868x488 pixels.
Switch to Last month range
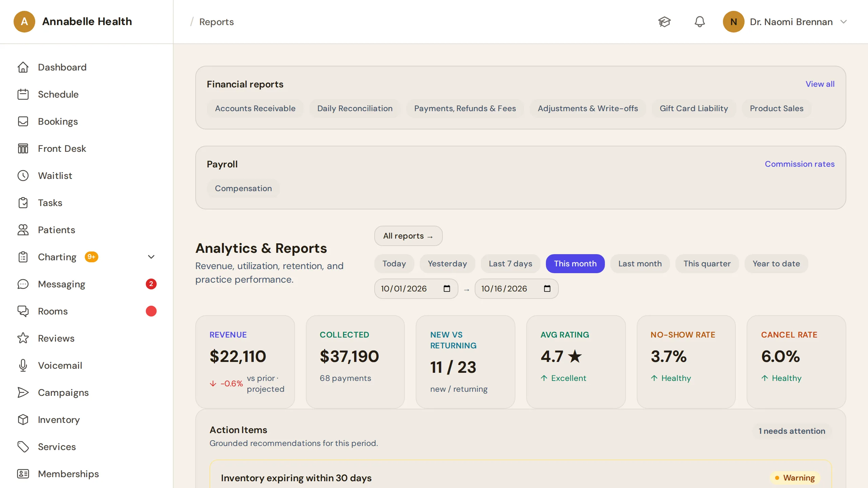click(640, 264)
